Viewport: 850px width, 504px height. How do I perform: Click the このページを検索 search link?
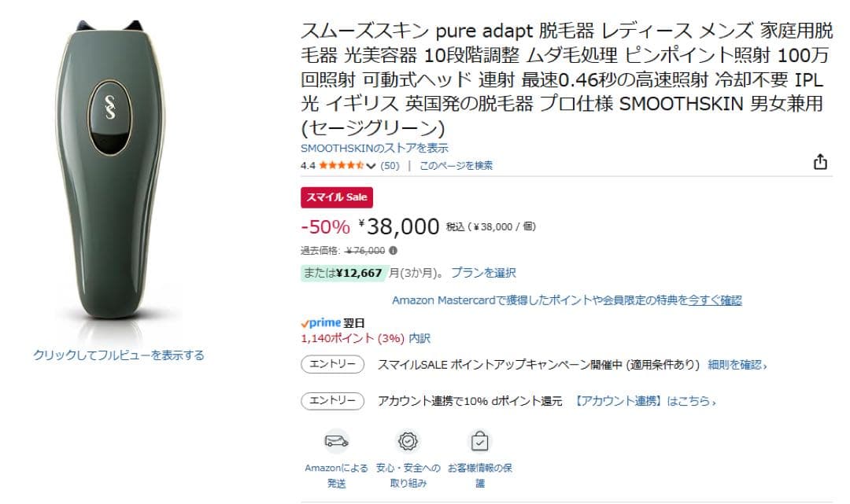[x=456, y=165]
